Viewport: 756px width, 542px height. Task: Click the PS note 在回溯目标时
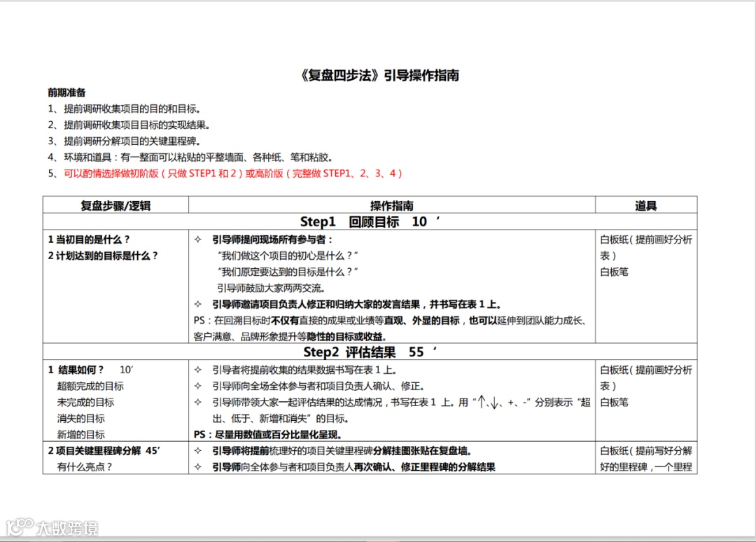[x=390, y=320]
